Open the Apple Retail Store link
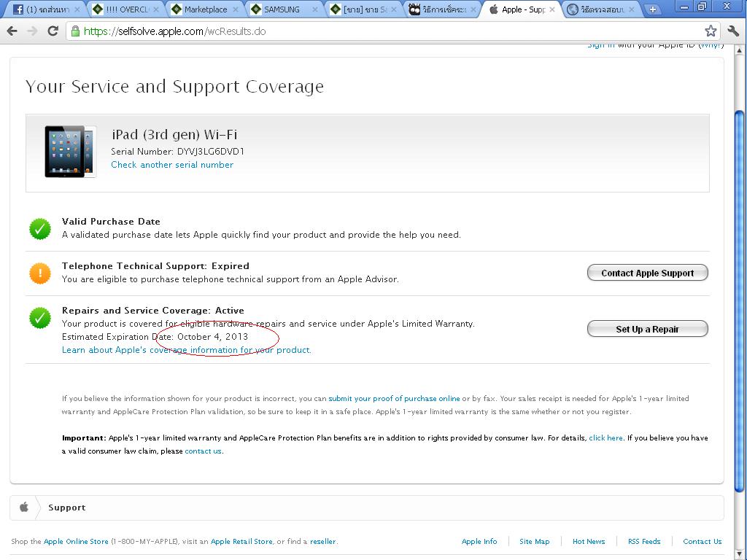This screenshot has width=747, height=560. 241,542
